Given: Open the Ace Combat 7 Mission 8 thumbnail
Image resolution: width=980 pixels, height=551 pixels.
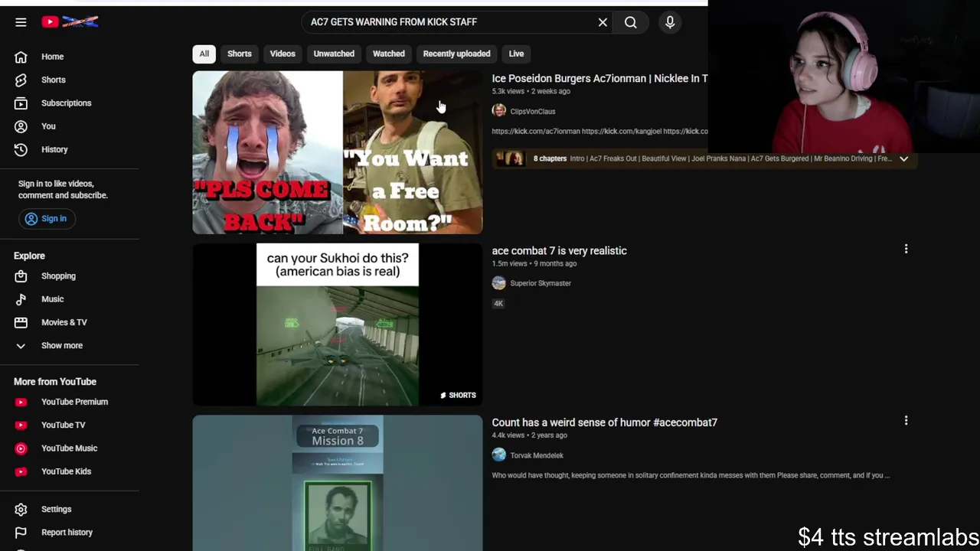Looking at the screenshot, I should point(338,483).
